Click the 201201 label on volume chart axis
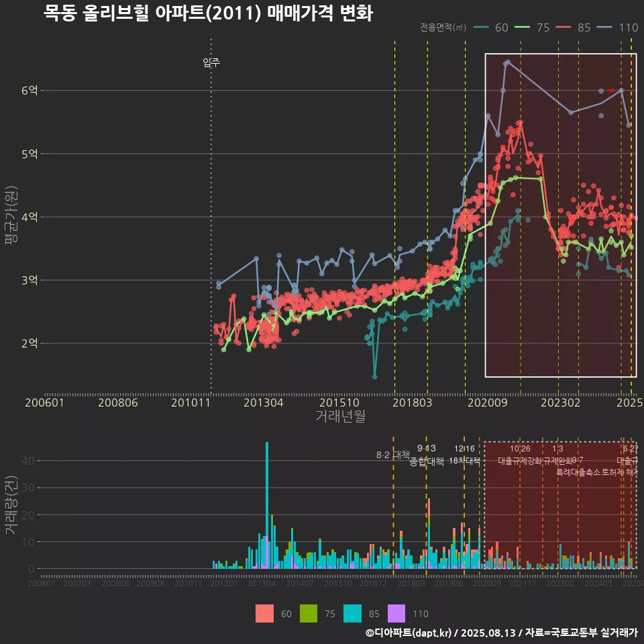 (224, 583)
